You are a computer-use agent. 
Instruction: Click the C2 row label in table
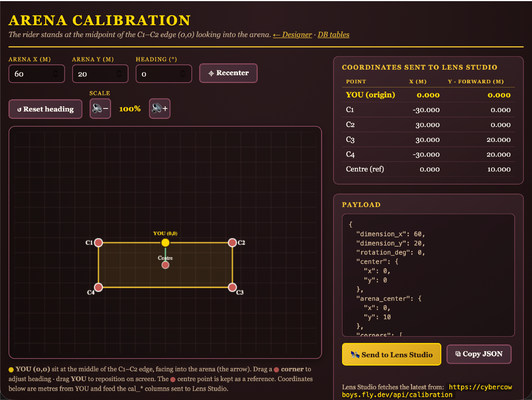(350, 125)
